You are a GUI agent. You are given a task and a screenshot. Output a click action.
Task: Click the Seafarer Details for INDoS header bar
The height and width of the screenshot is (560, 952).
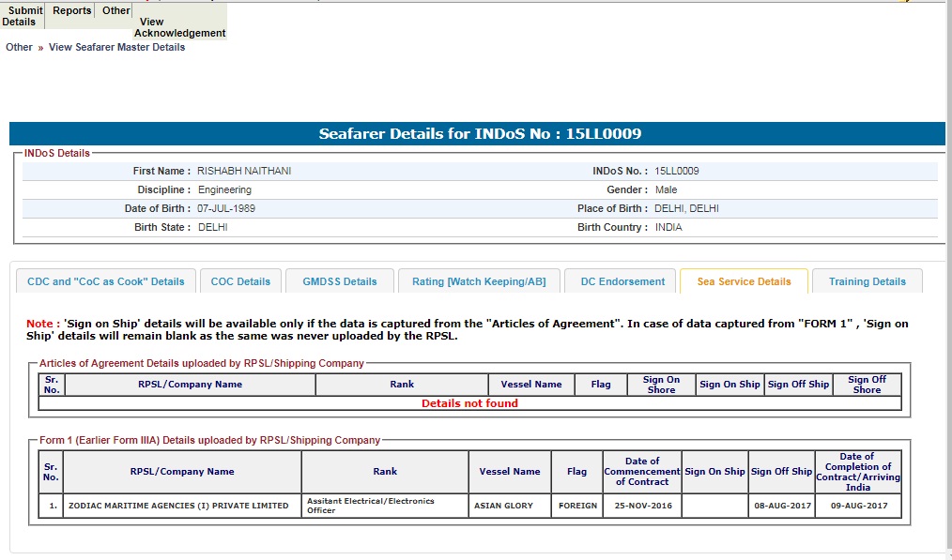point(480,134)
